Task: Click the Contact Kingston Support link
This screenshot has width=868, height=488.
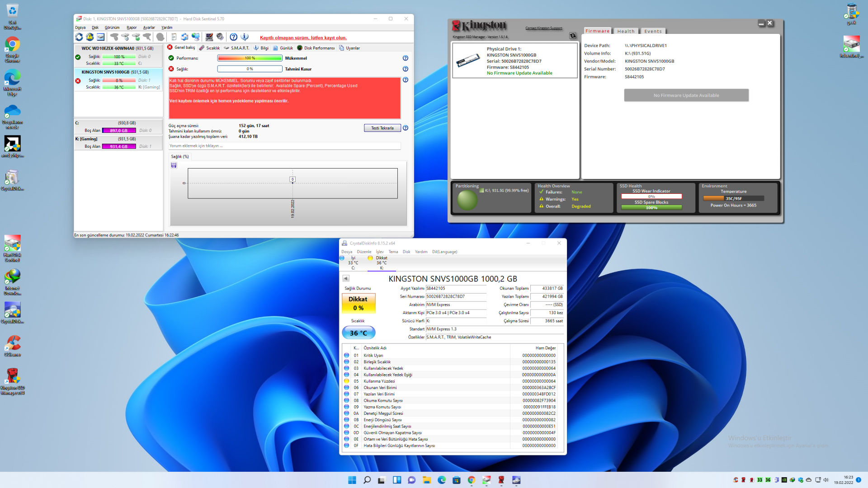Action: tap(543, 28)
